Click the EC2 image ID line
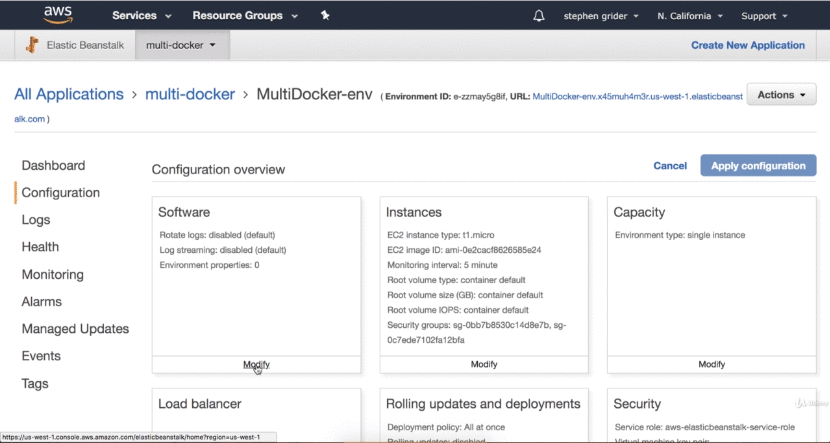 464,249
